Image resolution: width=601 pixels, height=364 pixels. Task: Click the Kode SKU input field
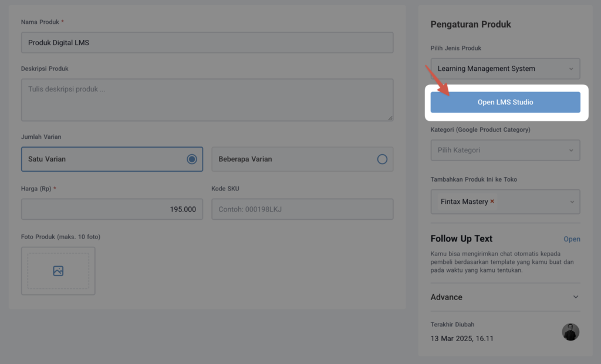[302, 209]
